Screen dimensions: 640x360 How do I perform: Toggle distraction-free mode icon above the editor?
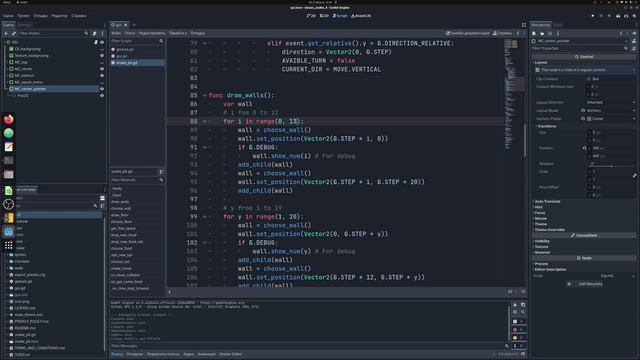tap(524, 25)
